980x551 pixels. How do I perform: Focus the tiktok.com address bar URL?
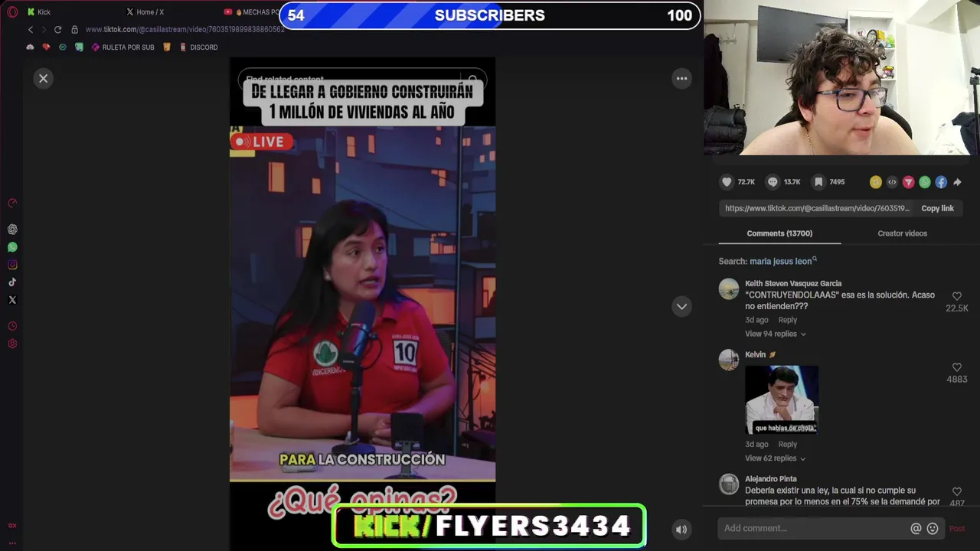tap(185, 30)
